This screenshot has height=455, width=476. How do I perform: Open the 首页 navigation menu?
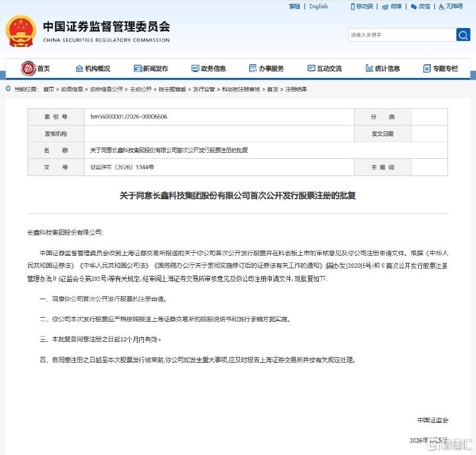(43, 68)
